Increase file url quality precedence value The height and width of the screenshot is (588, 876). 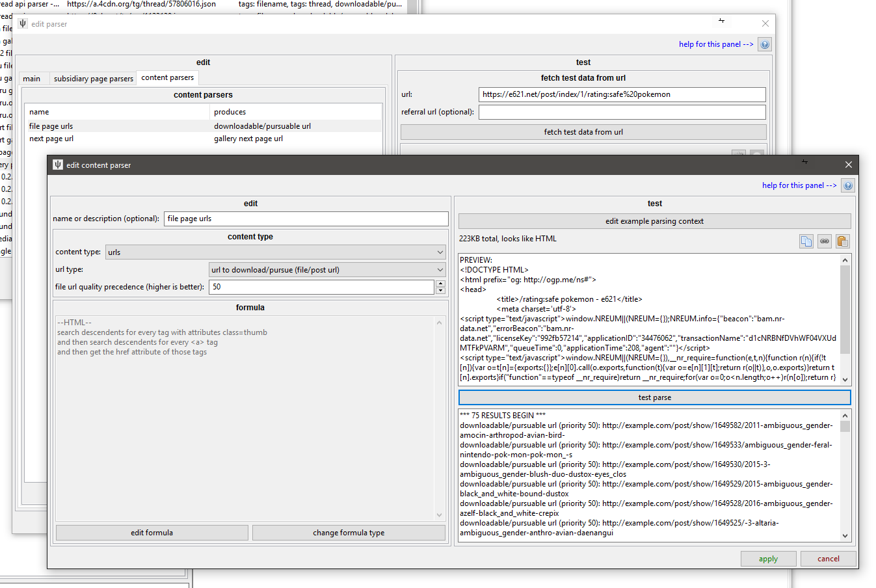[441, 283]
